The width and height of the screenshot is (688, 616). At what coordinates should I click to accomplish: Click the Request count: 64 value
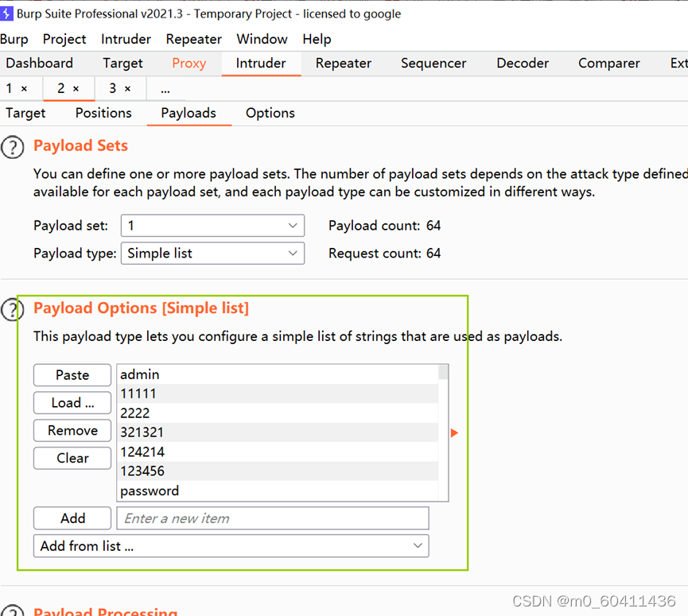click(x=433, y=253)
